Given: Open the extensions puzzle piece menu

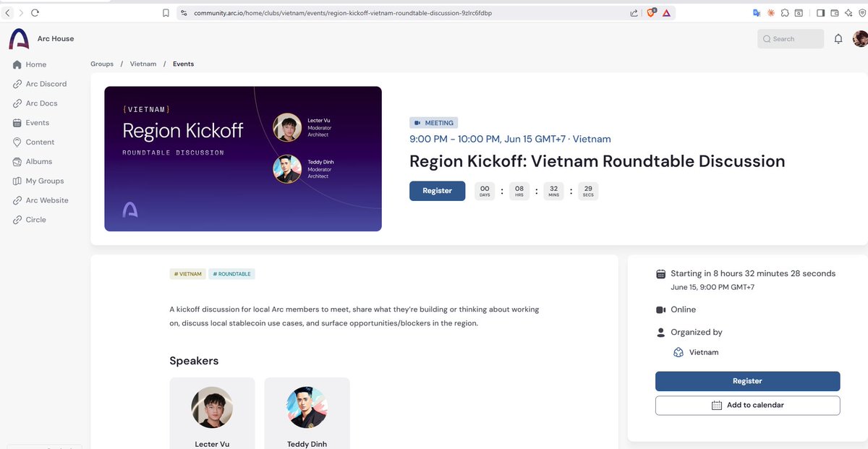Looking at the screenshot, I should coord(785,13).
